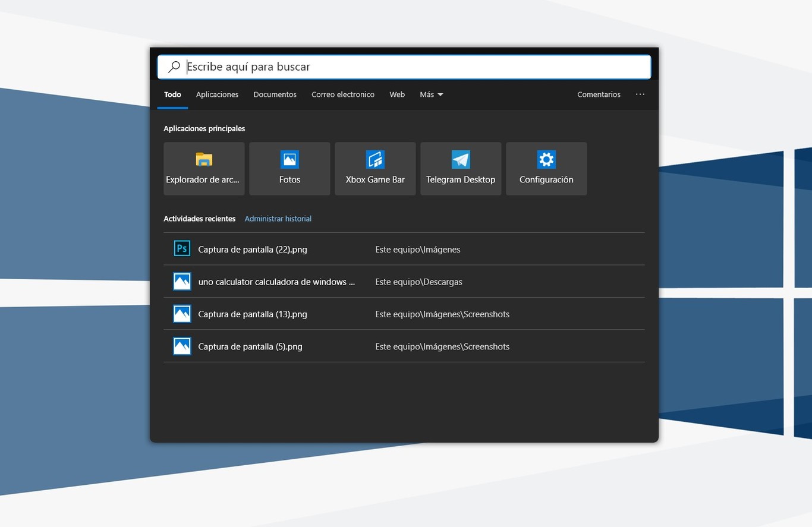Open the three-dot options menu
Image resolution: width=812 pixels, height=527 pixels.
640,94
